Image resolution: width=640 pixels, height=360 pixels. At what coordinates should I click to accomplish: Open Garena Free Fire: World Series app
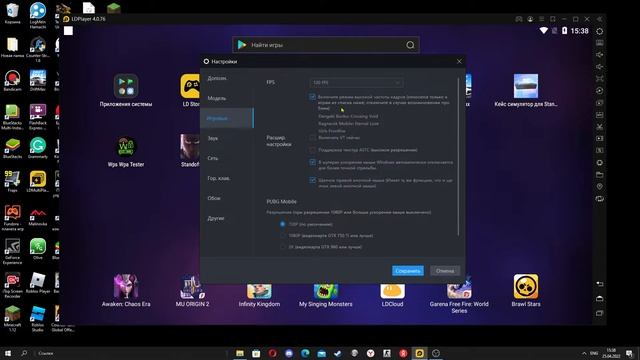coord(459,298)
